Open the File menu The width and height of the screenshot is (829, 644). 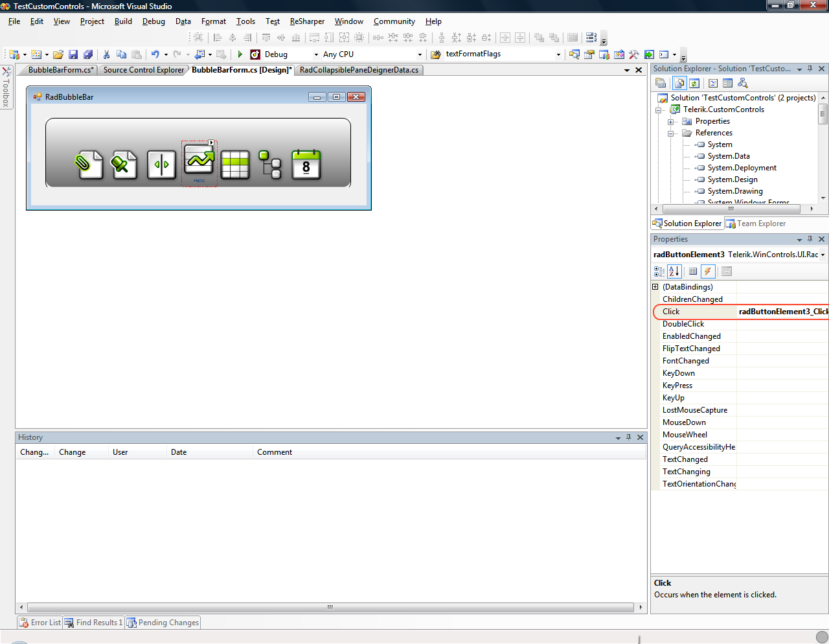pos(14,21)
